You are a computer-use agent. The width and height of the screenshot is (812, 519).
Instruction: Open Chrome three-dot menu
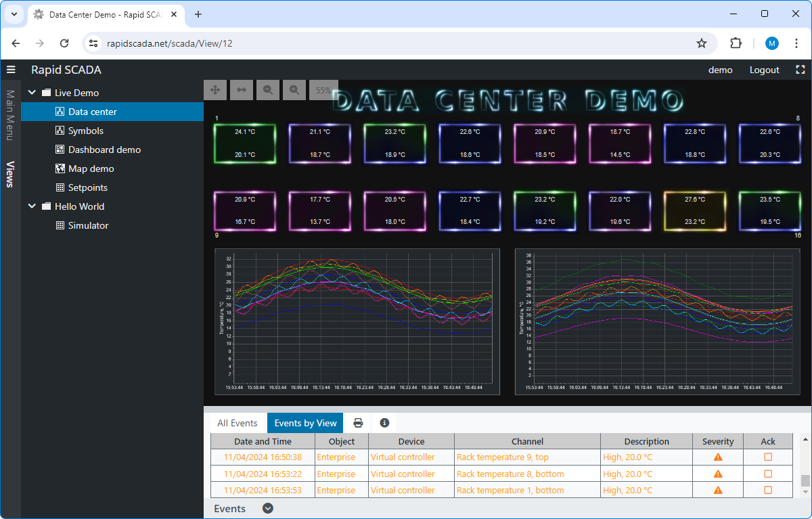tap(796, 43)
